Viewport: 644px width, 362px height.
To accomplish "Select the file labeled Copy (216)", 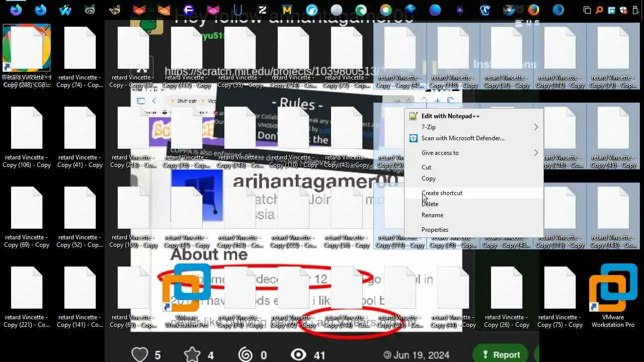I will click(560, 137).
